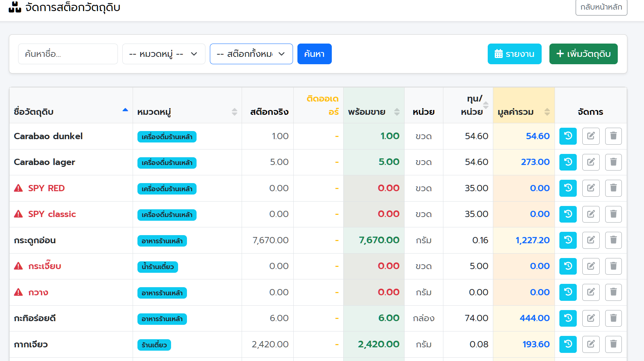Viewport: 644px width, 361px height.
Task: Click the boxes logo beside จัดการสต๊อกวัตถุดิบ
Action: click(x=15, y=7)
